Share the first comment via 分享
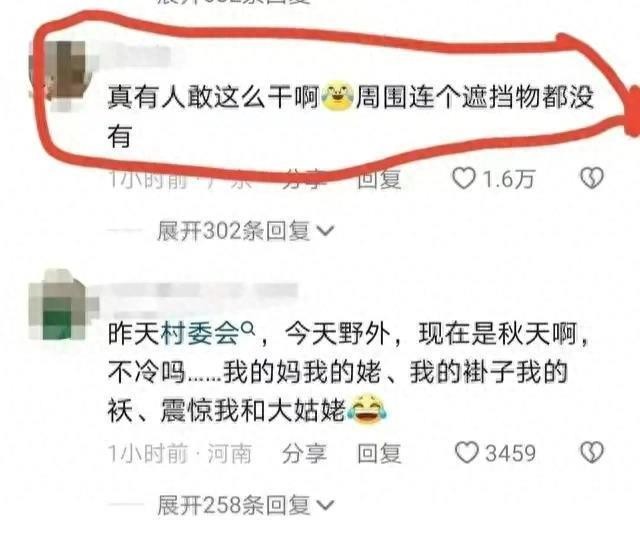Screen dimensions: 640x535 (304, 179)
